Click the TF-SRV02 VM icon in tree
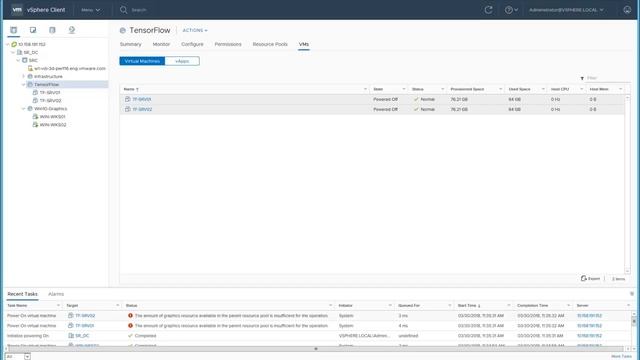The image size is (640, 360). [36, 100]
